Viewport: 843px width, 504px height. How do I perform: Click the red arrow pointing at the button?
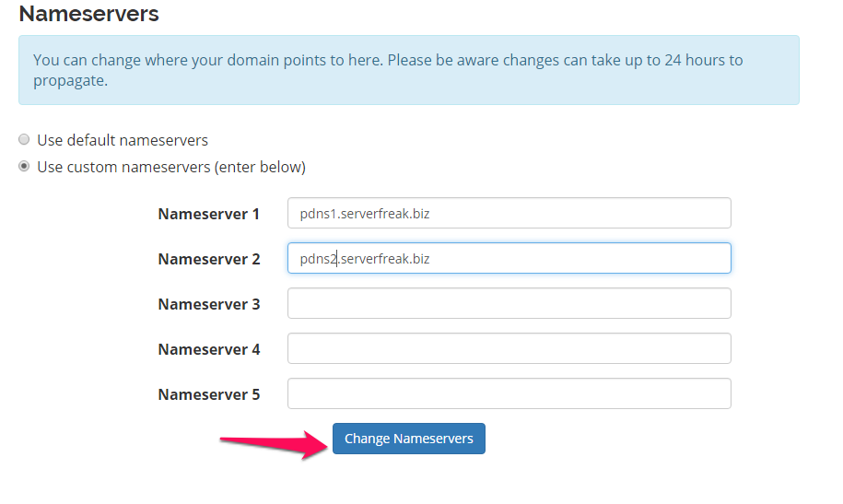tap(275, 444)
